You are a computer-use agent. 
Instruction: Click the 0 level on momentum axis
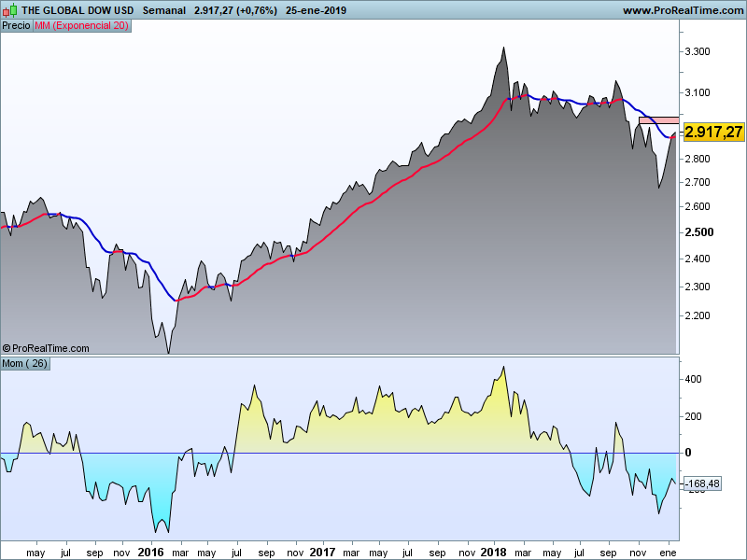tap(688, 453)
